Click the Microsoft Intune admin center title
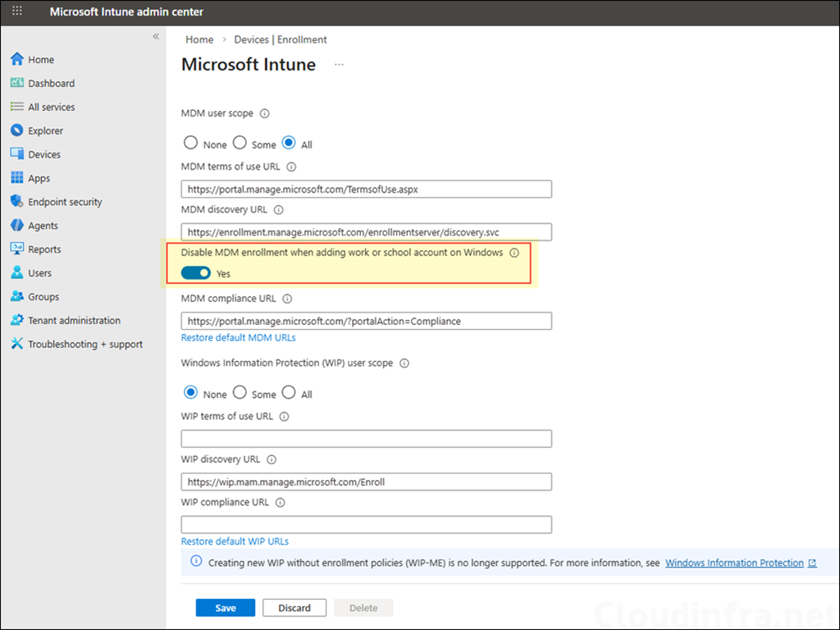Viewport: 840px width, 630px height. (x=126, y=11)
